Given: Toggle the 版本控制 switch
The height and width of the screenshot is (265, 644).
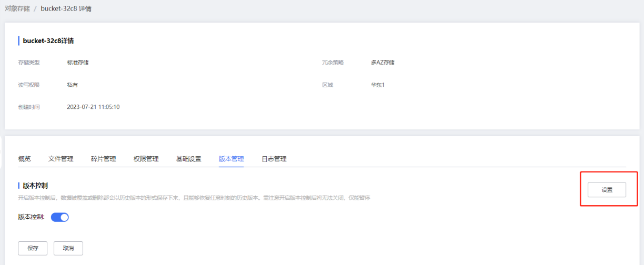Looking at the screenshot, I should (x=60, y=217).
